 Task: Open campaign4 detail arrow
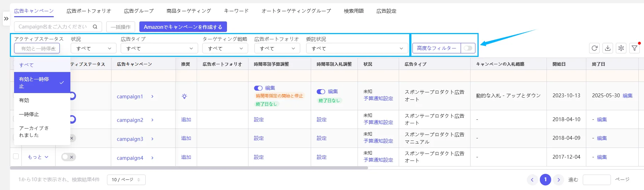152,158
